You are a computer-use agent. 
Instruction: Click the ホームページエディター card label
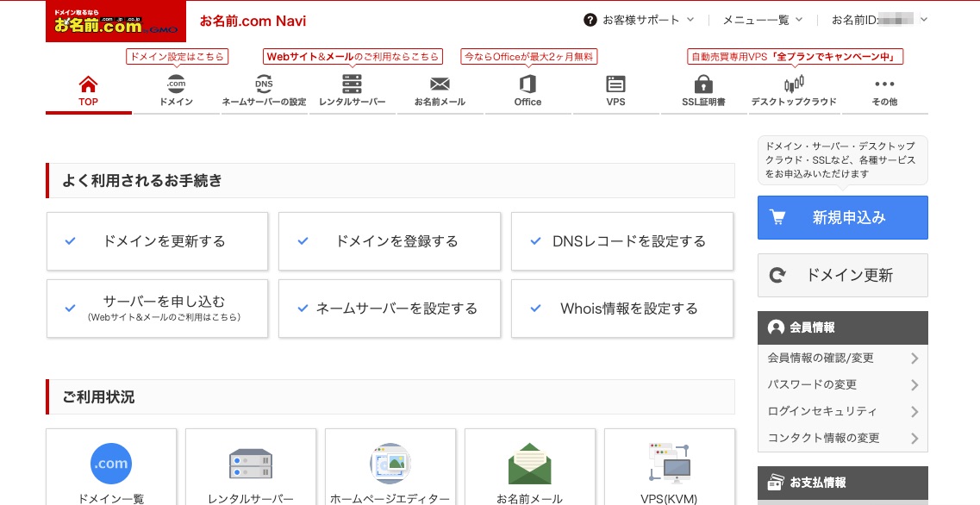click(390, 499)
